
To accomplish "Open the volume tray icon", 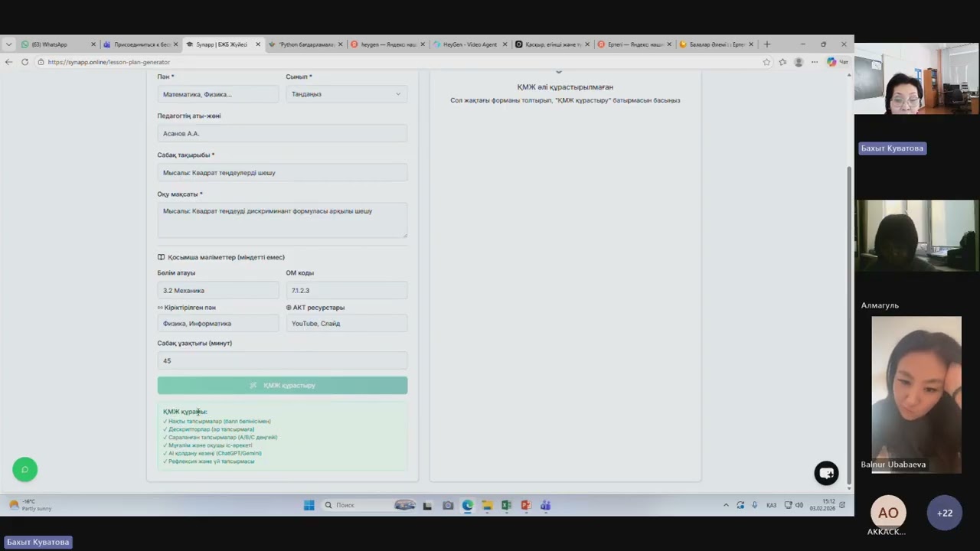I will click(x=799, y=505).
